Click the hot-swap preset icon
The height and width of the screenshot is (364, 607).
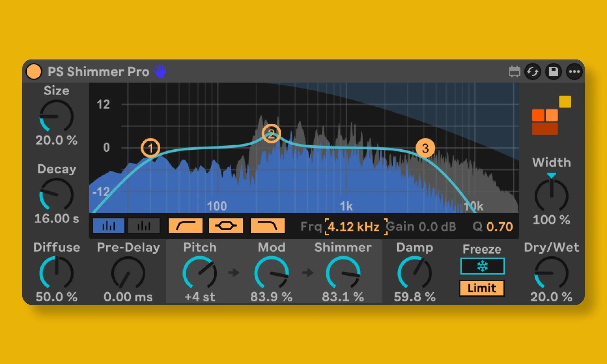tap(533, 72)
